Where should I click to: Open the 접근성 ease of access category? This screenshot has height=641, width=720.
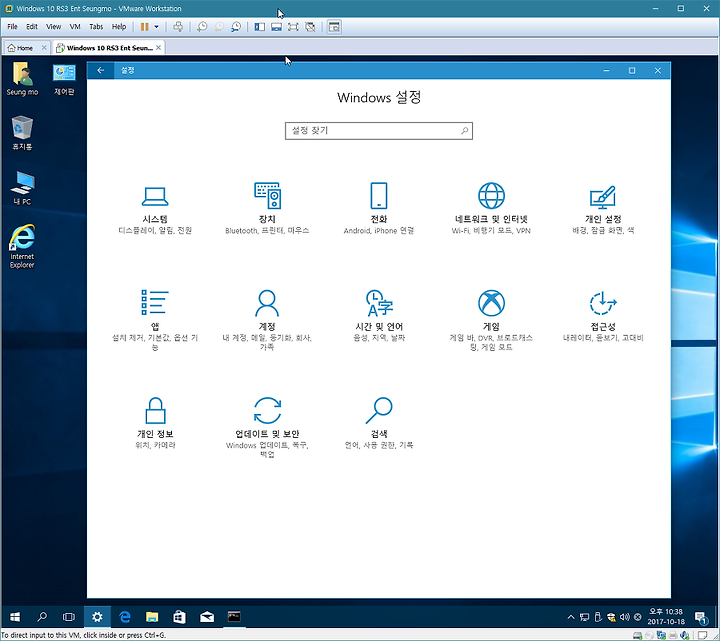[603, 316]
